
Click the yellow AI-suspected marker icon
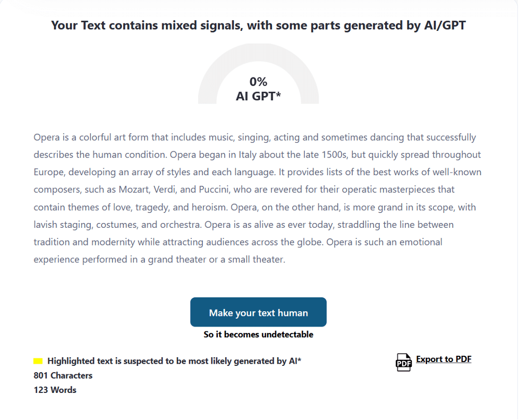tap(37, 361)
